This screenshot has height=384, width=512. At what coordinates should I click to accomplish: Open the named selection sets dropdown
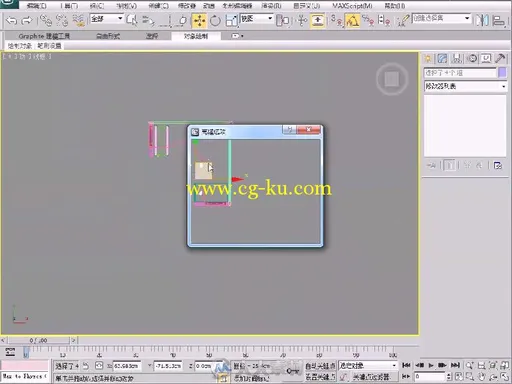pos(442,18)
